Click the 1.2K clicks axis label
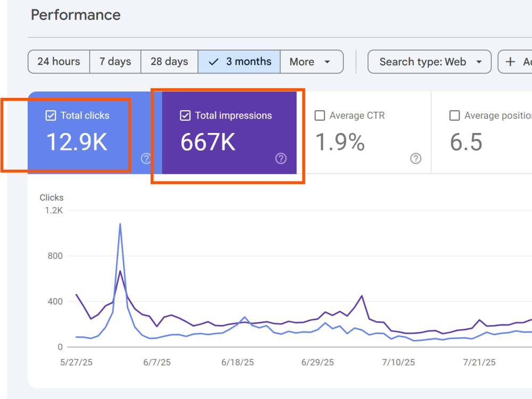Image resolution: width=532 pixels, height=399 pixels. pyautogui.click(x=54, y=210)
